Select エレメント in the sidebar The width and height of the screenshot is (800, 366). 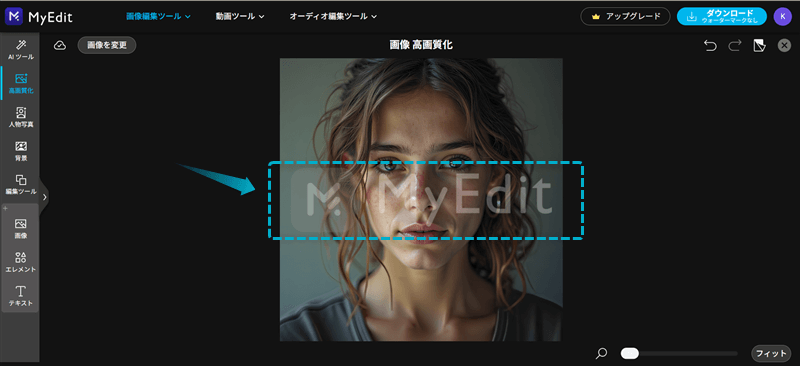21,262
